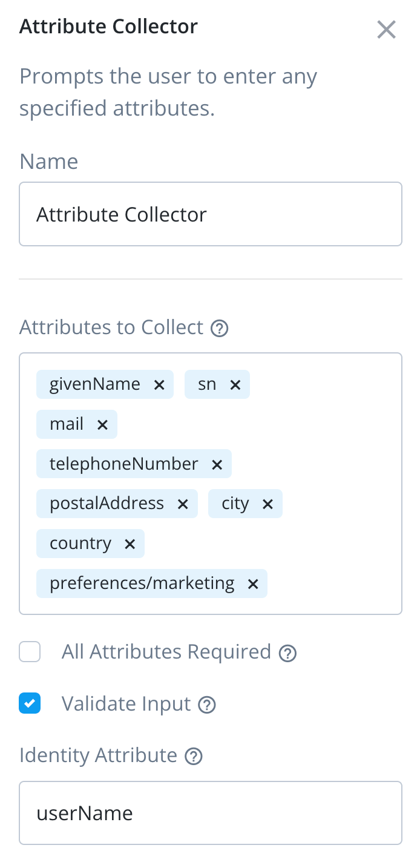Open help for All Attributes Required
Image resolution: width=420 pixels, height=868 pixels.
coord(289,652)
